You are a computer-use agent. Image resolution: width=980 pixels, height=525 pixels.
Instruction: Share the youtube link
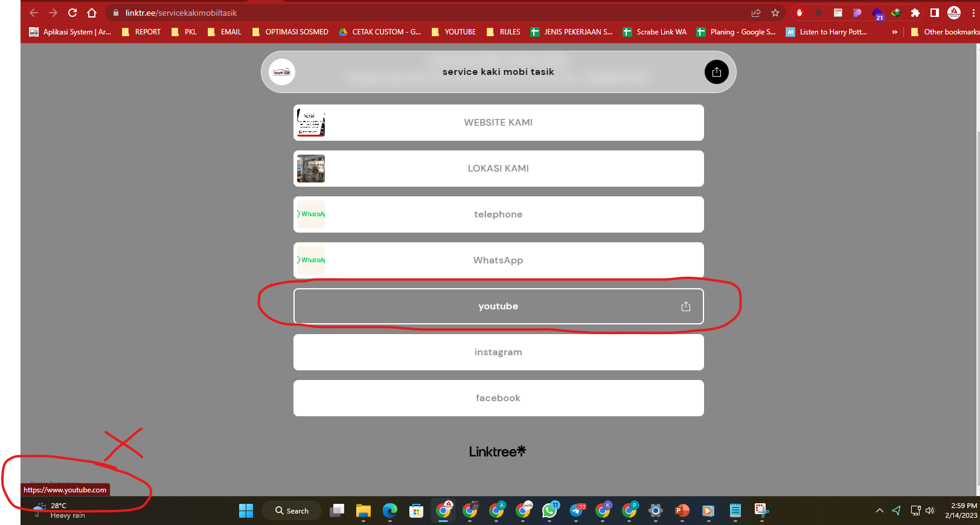pos(686,306)
